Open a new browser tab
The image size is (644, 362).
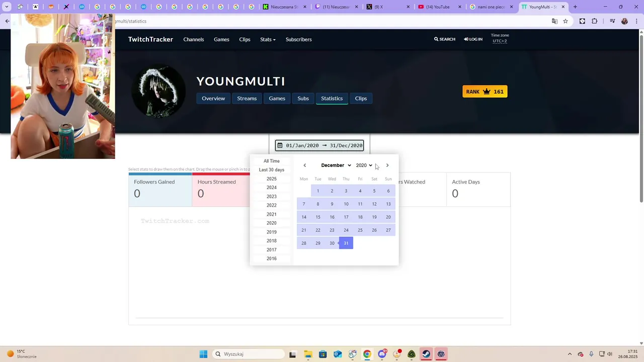pos(575,7)
